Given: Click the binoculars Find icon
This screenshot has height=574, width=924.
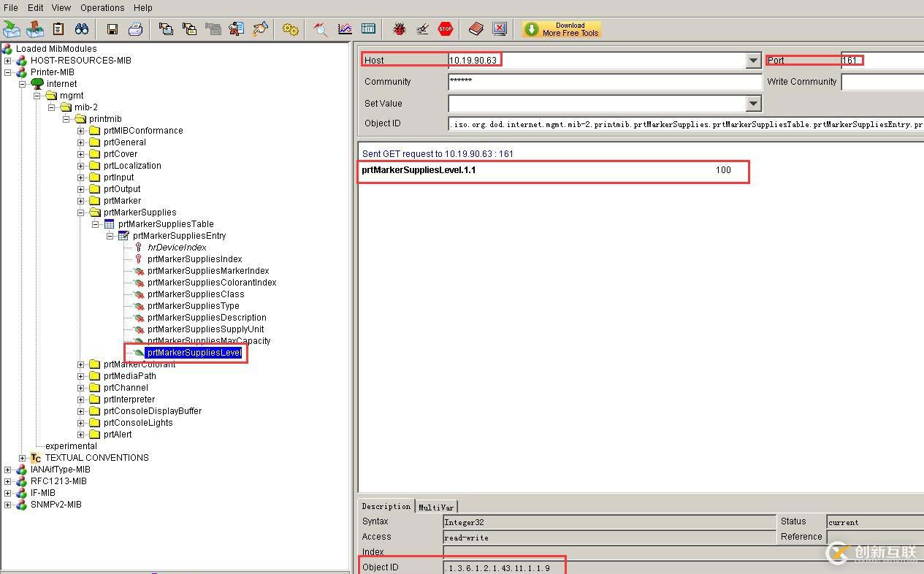Looking at the screenshot, I should [82, 29].
